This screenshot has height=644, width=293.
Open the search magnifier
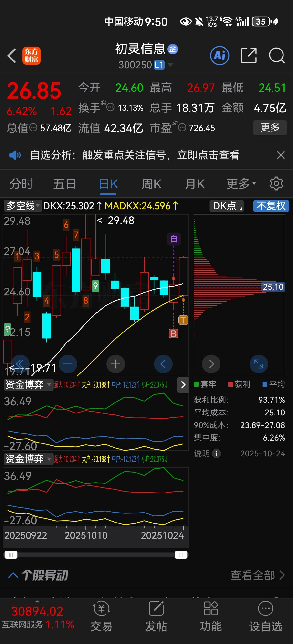coord(276,56)
